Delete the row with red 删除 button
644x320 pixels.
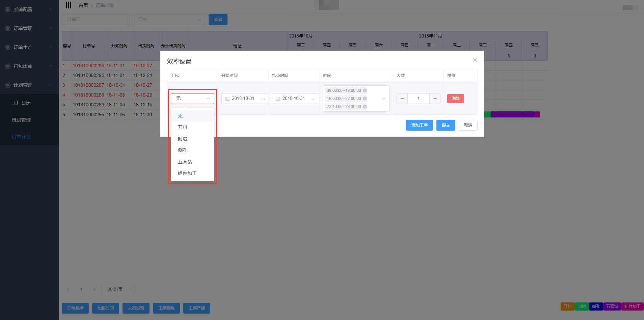pyautogui.click(x=455, y=99)
